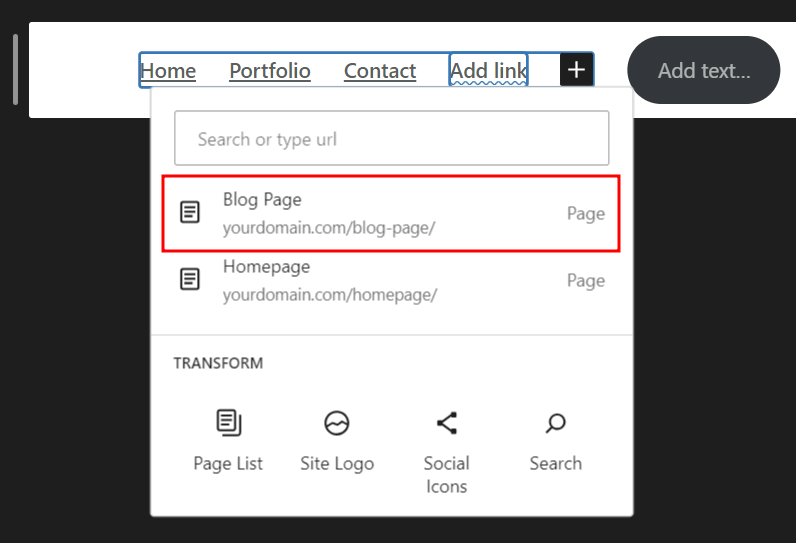
Task: Click the 'Add link' placeholder item
Action: tap(488, 71)
